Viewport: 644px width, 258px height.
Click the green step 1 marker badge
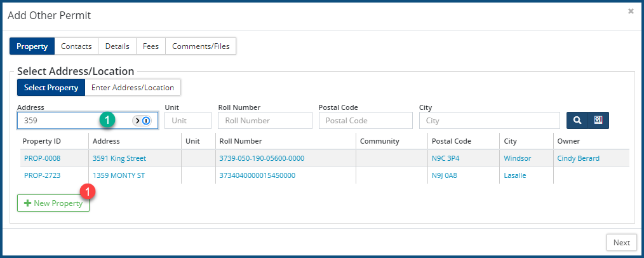(x=108, y=119)
